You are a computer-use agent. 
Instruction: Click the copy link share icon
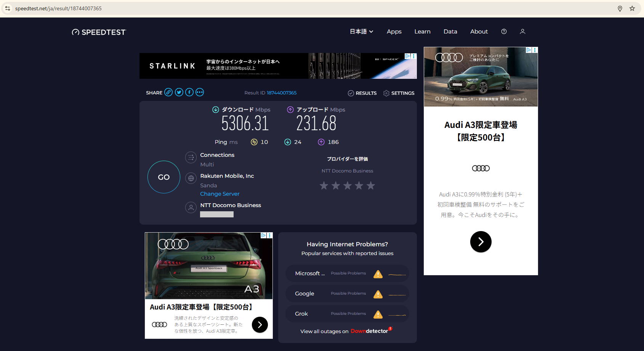pos(168,93)
